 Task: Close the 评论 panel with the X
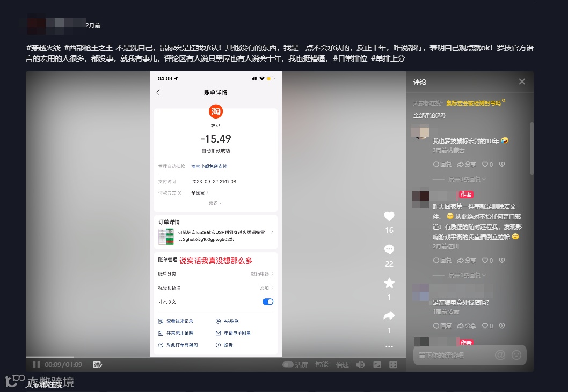pos(522,82)
